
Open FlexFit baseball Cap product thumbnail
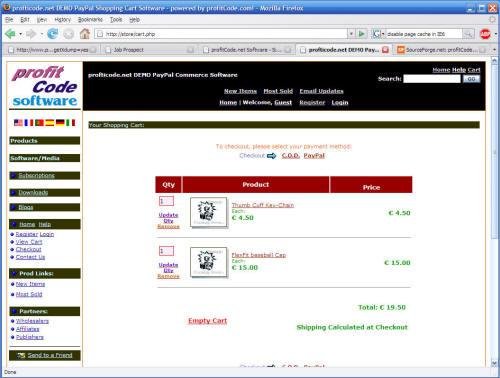coord(209,262)
